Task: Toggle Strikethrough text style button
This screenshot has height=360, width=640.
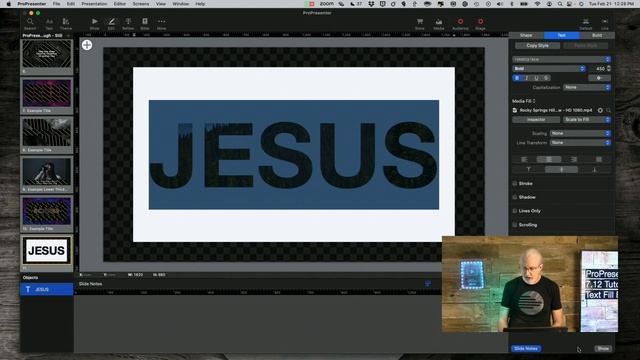Action: [x=546, y=78]
